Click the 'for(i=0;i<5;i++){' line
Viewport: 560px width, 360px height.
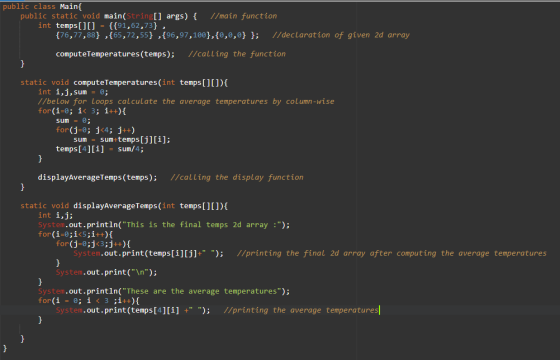[75, 234]
